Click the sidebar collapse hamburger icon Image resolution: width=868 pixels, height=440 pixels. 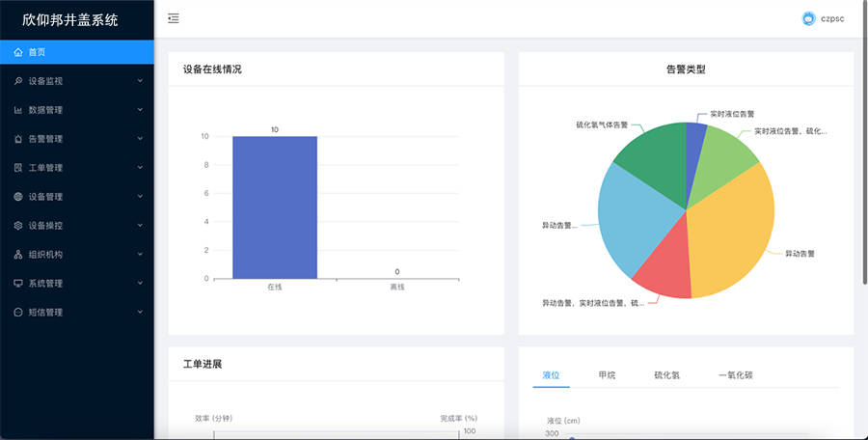(x=173, y=18)
